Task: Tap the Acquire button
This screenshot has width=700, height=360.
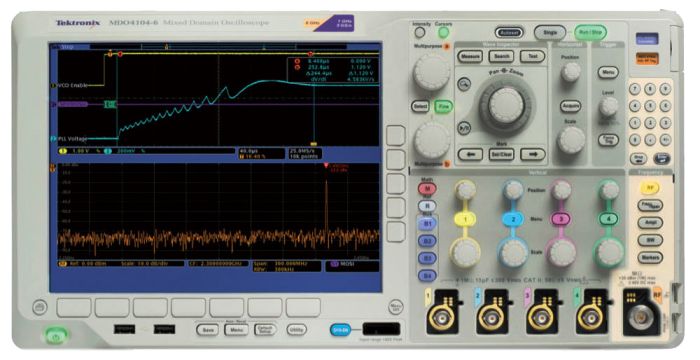Action: [x=570, y=106]
